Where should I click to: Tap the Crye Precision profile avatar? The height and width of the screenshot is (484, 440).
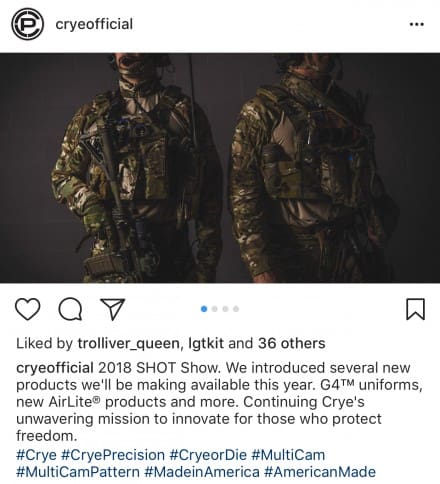tap(27, 24)
